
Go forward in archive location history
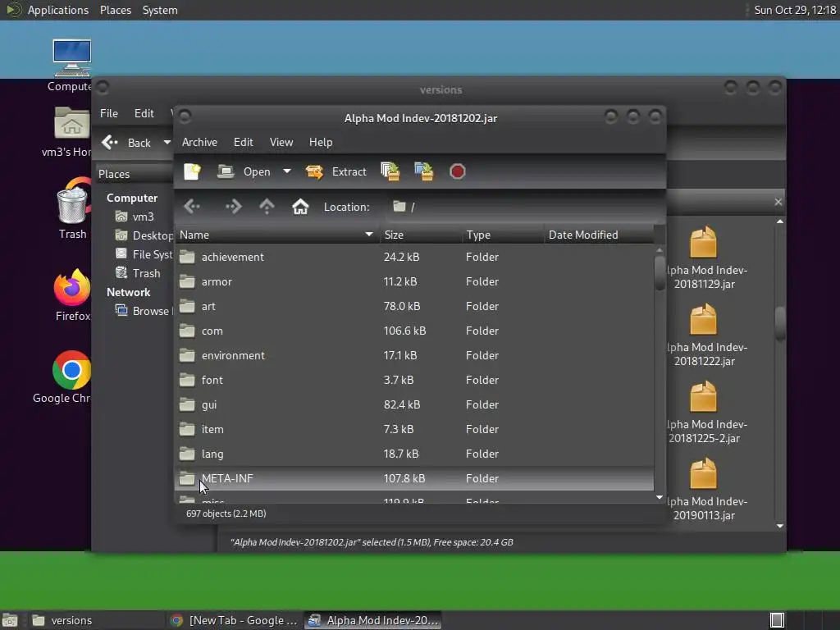click(x=233, y=206)
